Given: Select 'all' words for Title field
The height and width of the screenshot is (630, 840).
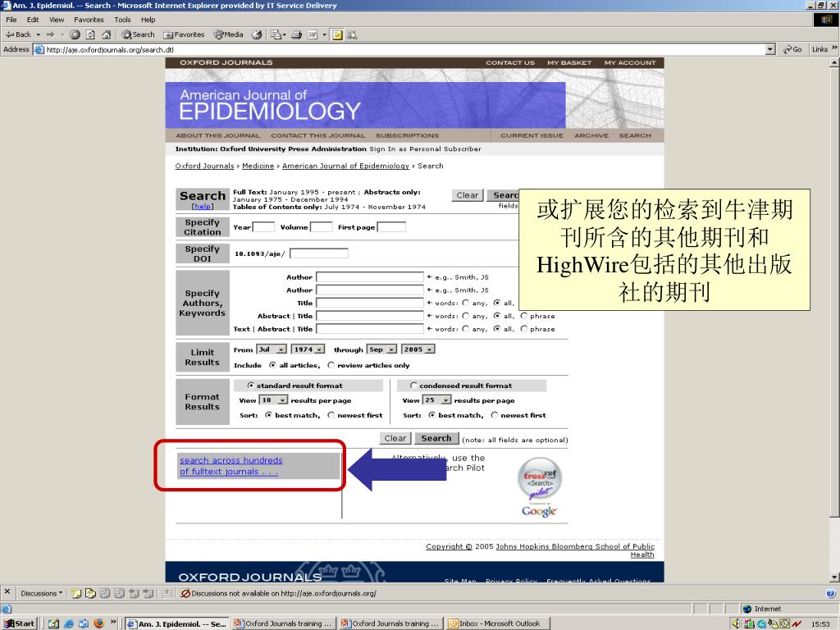Looking at the screenshot, I should click(x=497, y=303).
